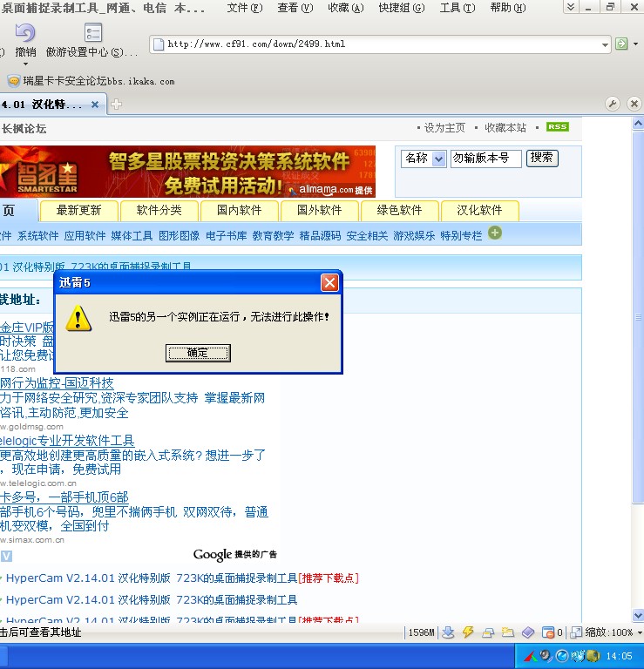Expand the double-chevron menu bar overflow

click(x=570, y=7)
